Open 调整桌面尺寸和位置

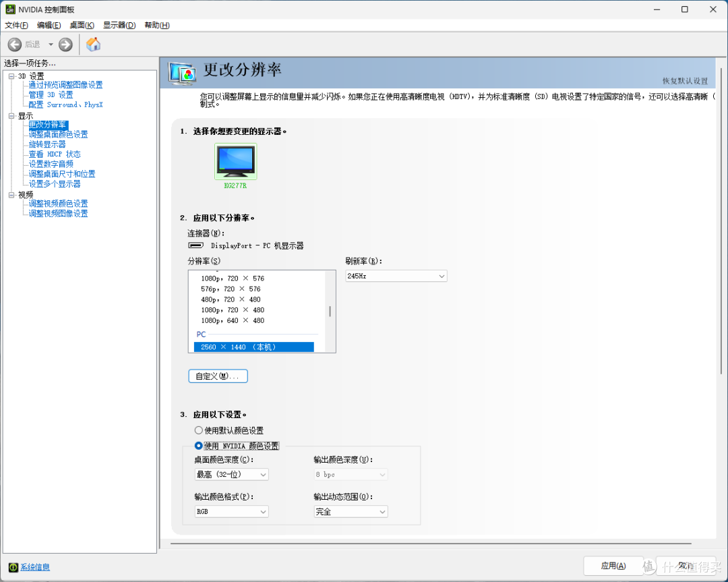(x=62, y=174)
